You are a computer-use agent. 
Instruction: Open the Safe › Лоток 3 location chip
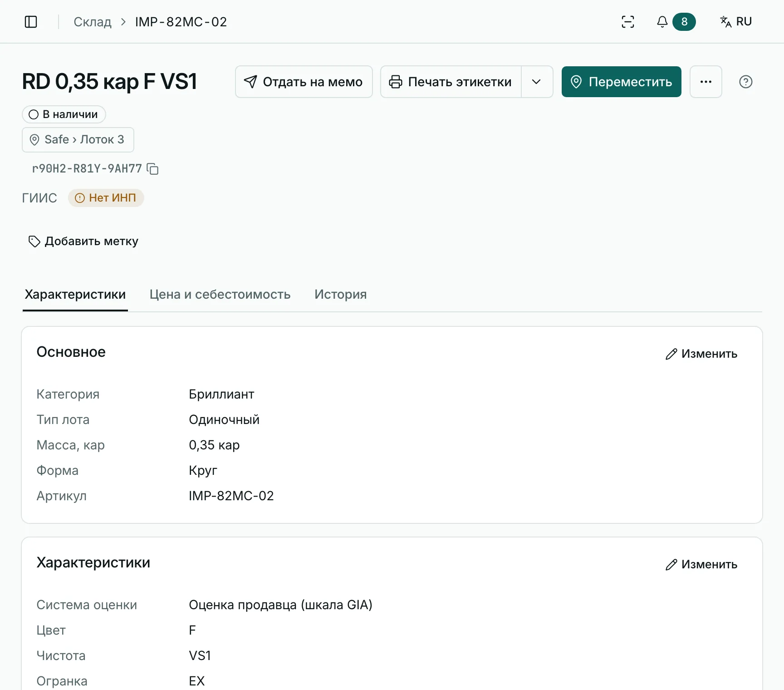[x=78, y=140]
